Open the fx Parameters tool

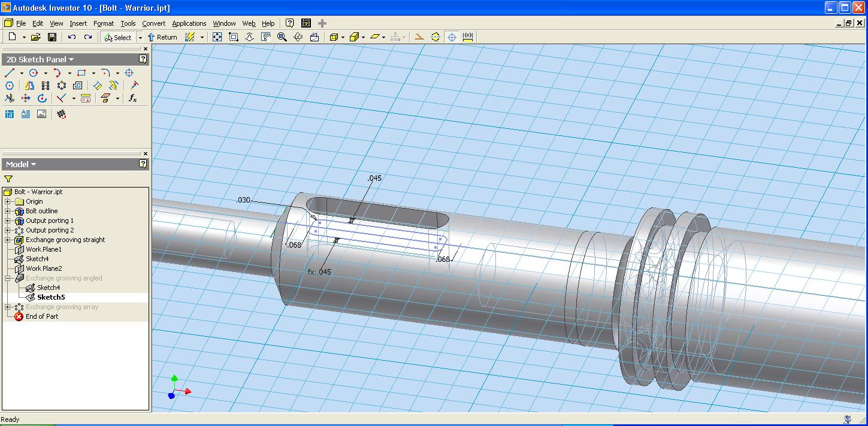click(x=133, y=98)
